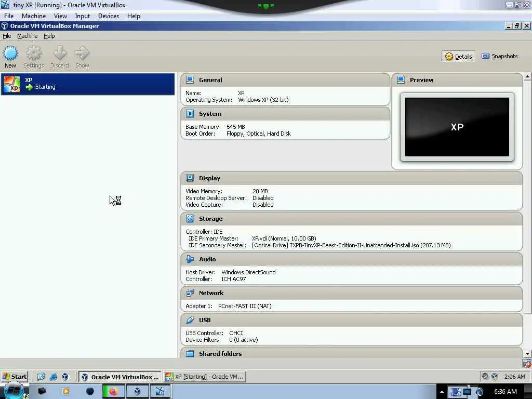Screen dimensions: 532x399
Task: Click the VirtualBox icon in XP system tray
Action: click(x=495, y=376)
